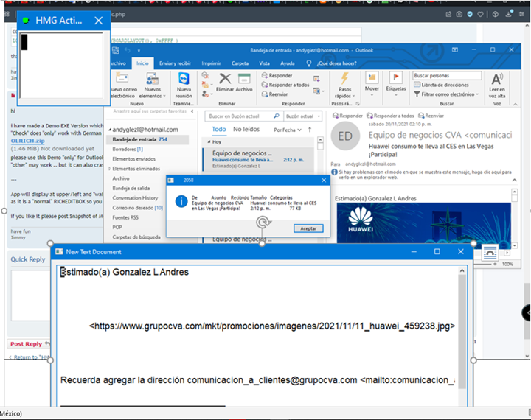This screenshot has width=531, height=420.
Task: Open the Buzón actual scope dropdown
Action: [x=303, y=116]
